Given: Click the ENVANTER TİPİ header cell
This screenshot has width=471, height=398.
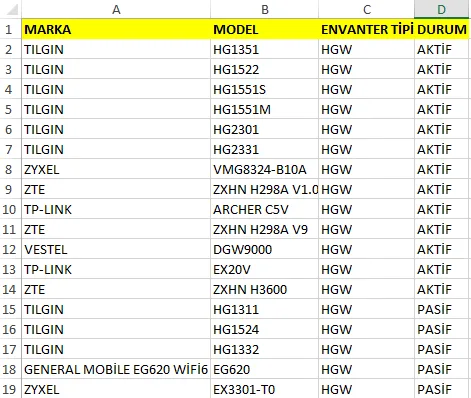Looking at the screenshot, I should pos(367,29).
